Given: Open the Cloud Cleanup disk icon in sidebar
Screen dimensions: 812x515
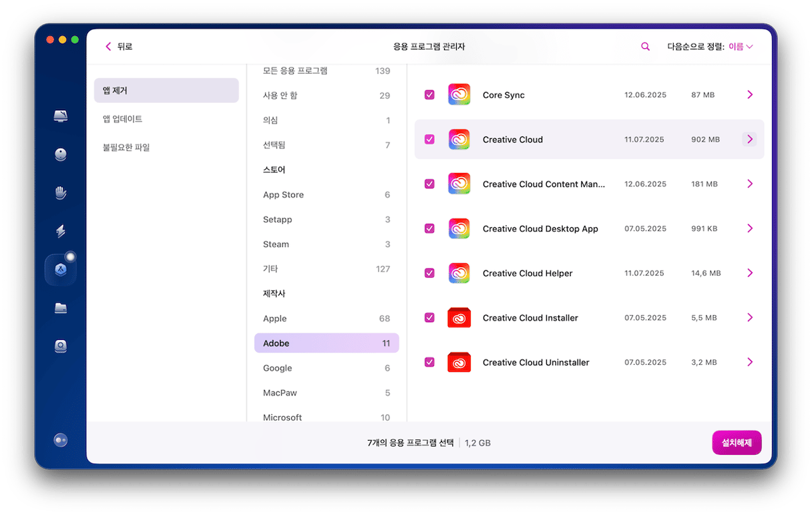Looking at the screenshot, I should click(61, 346).
